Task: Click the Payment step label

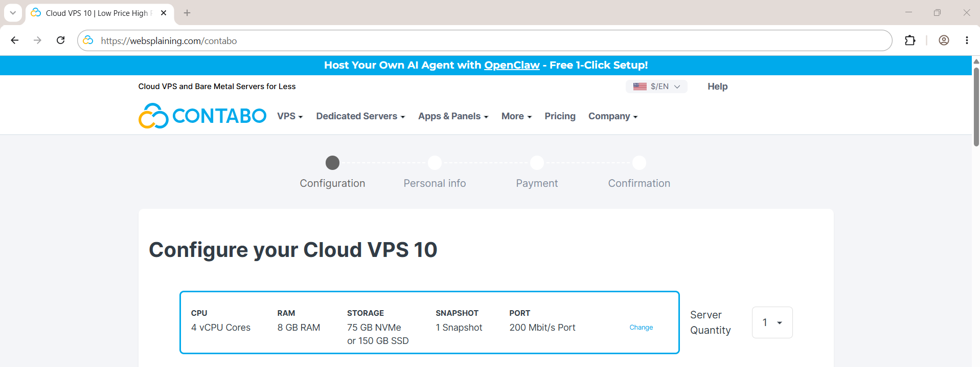Action: [x=537, y=183]
